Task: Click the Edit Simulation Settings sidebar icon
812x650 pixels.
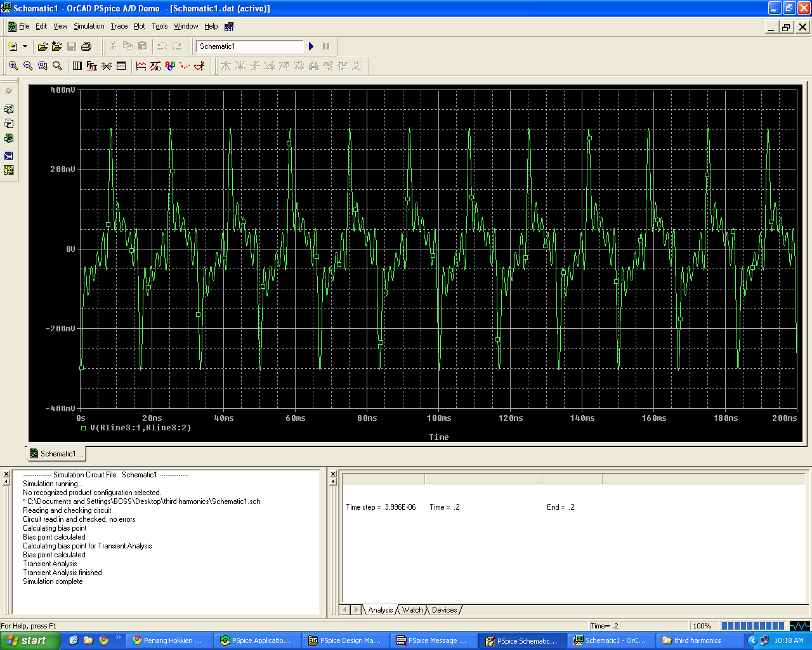Action: [x=9, y=156]
